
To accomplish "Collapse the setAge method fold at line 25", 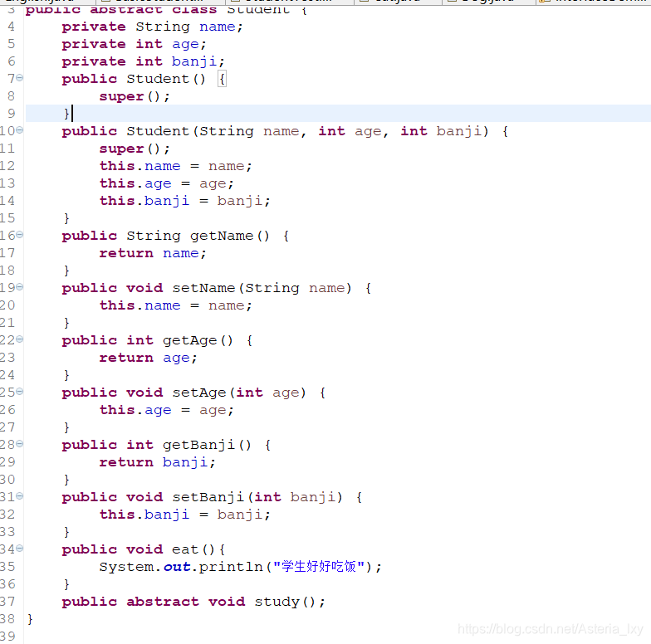I will click(x=20, y=392).
